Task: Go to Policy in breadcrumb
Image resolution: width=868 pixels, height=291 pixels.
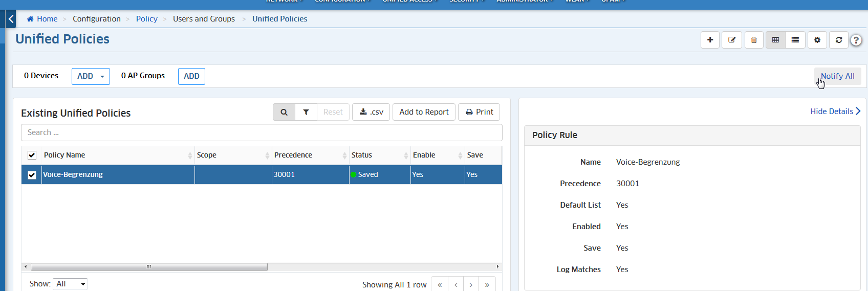Action: 146,19
